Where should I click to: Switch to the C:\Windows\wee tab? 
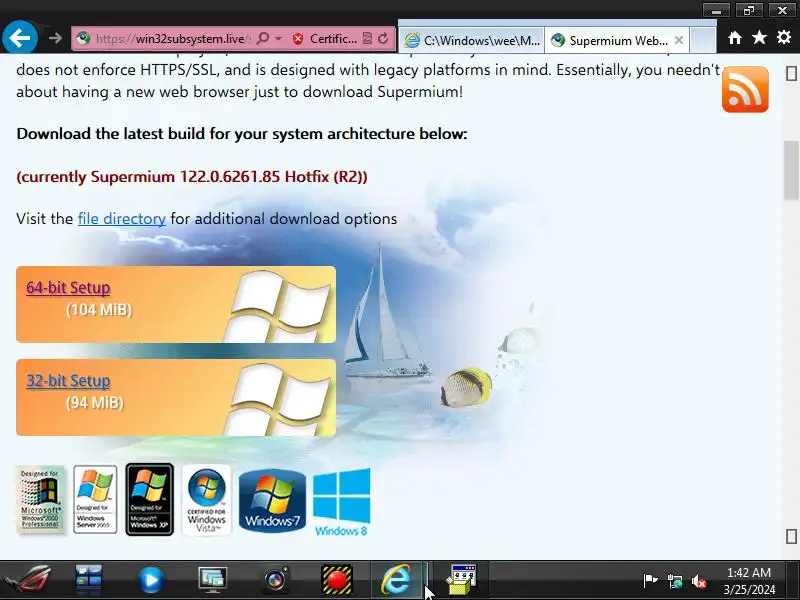(x=472, y=40)
